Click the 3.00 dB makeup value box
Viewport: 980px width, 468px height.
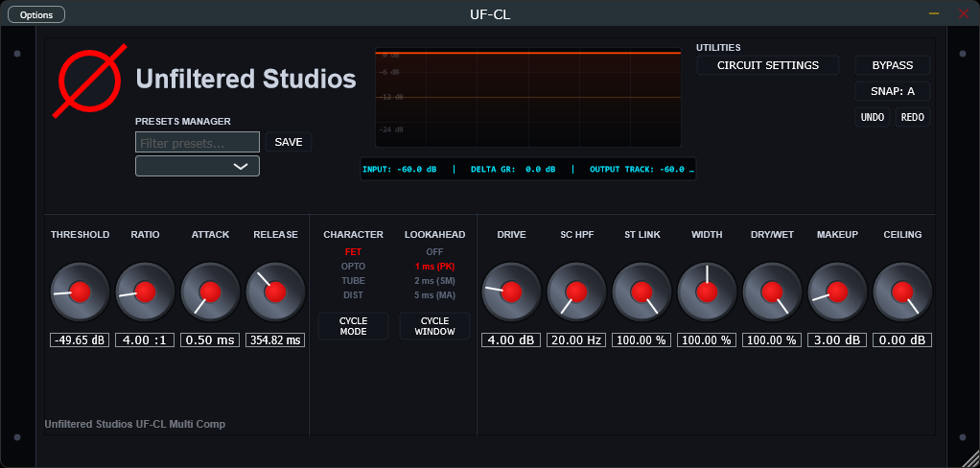click(x=837, y=339)
